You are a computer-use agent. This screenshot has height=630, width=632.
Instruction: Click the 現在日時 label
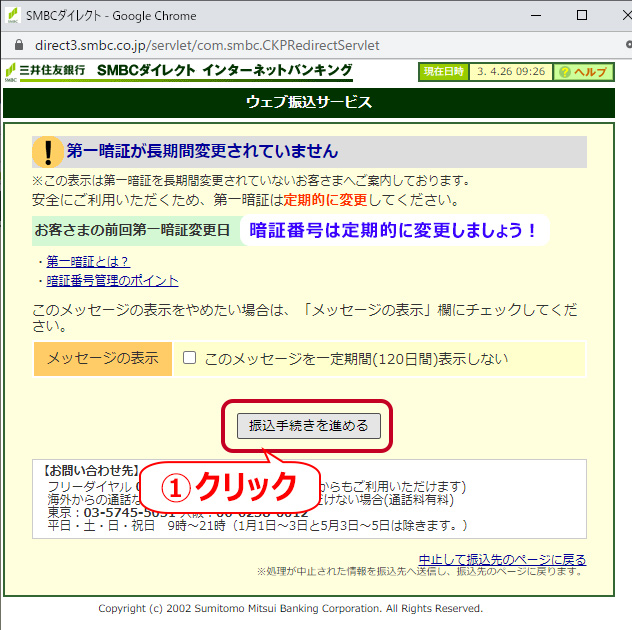click(444, 72)
